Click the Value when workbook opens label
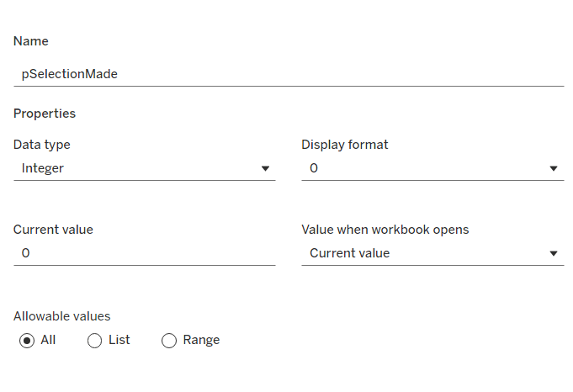 (385, 230)
